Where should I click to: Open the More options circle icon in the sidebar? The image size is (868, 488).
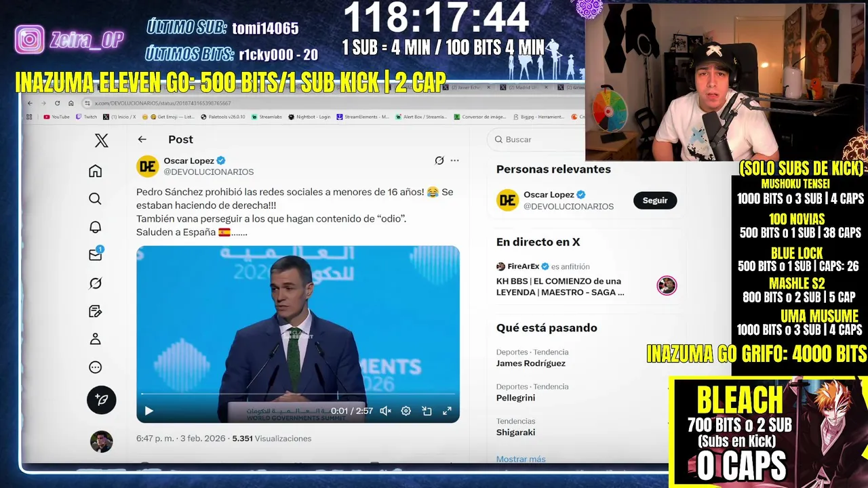click(95, 367)
